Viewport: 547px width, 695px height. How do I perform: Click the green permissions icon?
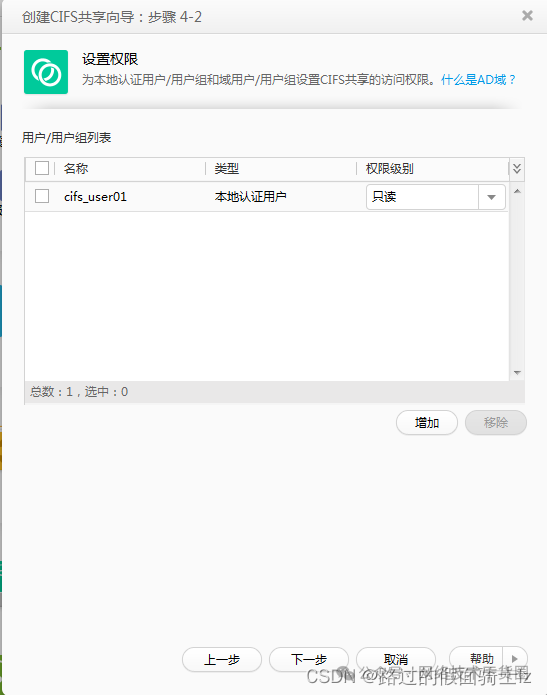pyautogui.click(x=46, y=72)
